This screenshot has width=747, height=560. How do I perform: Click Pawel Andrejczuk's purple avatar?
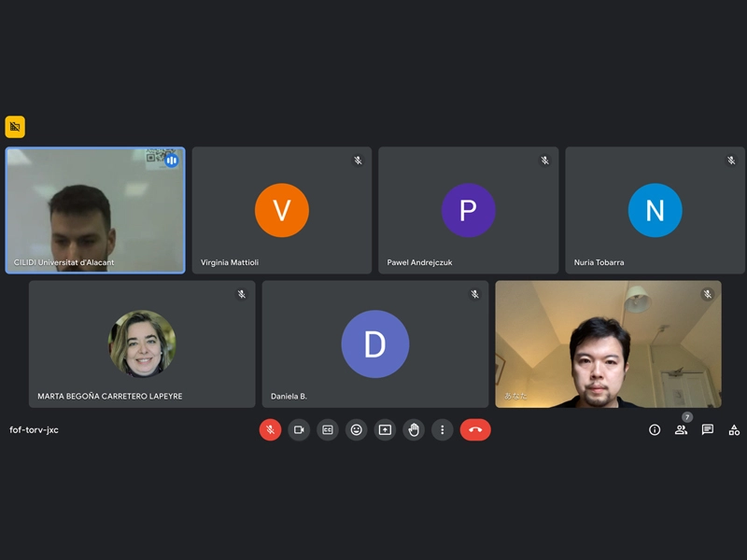pyautogui.click(x=469, y=210)
